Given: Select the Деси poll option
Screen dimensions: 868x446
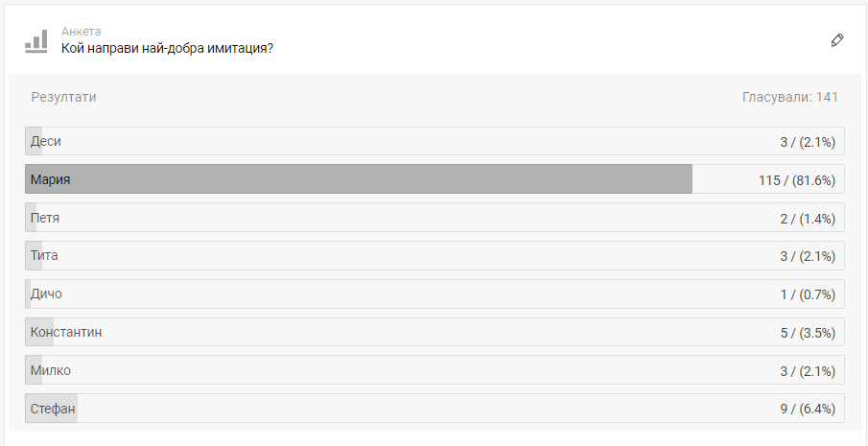Looking at the screenshot, I should [x=434, y=142].
